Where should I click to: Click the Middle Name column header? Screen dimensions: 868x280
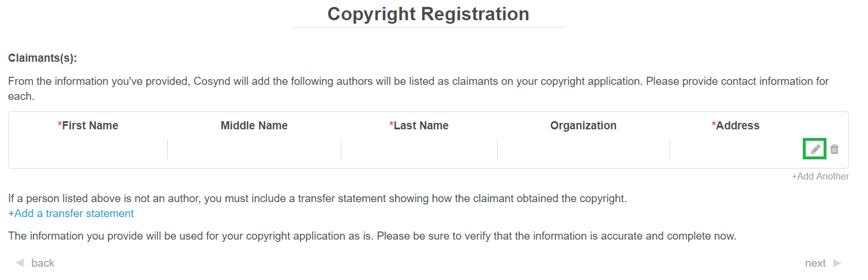[254, 126]
